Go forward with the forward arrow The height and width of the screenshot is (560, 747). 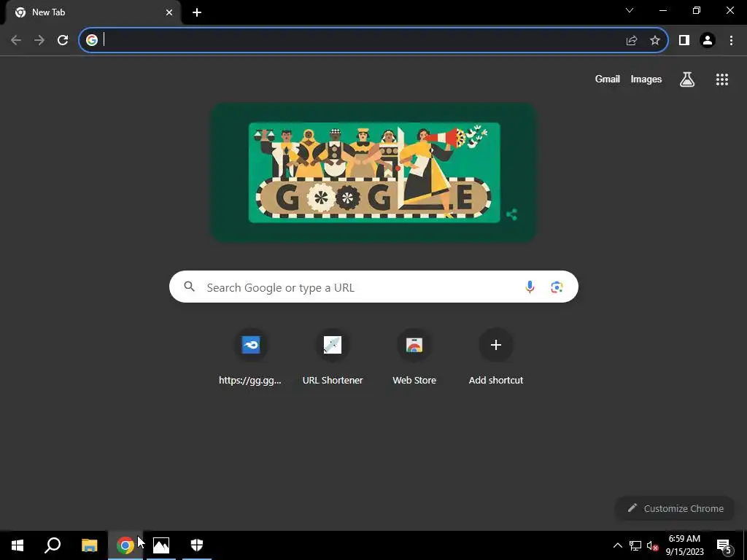39,40
